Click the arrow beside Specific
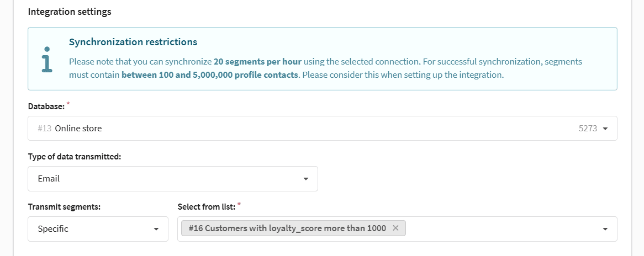Viewport: 644px width, 256px height. coord(156,229)
